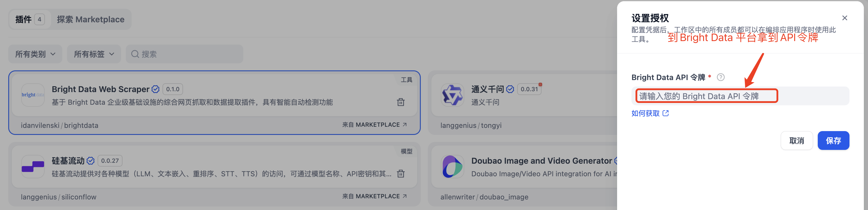Click the Bright Data Web Scraper description text
Image resolution: width=868 pixels, height=210 pixels.
point(192,102)
